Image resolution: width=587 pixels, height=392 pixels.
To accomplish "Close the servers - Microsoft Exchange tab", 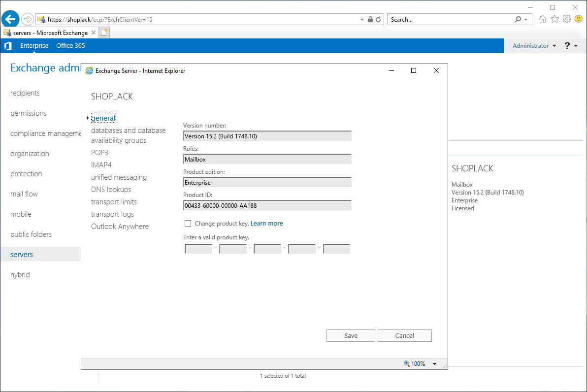I will [x=94, y=33].
